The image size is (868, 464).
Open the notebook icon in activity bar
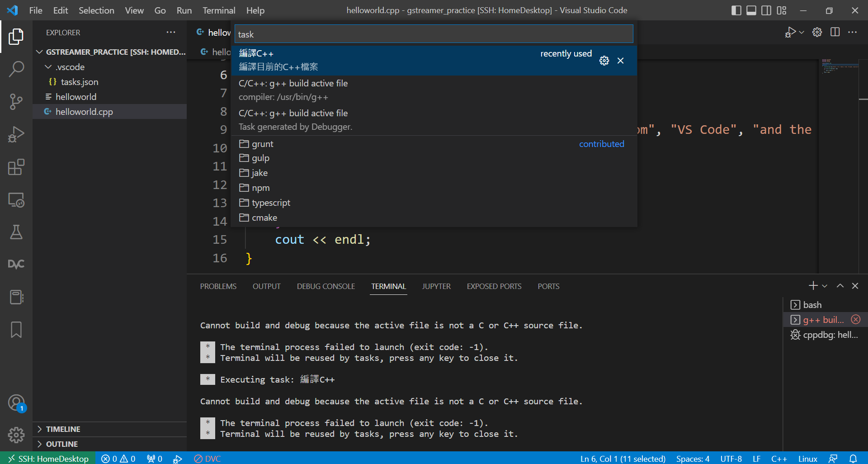pos(16,297)
